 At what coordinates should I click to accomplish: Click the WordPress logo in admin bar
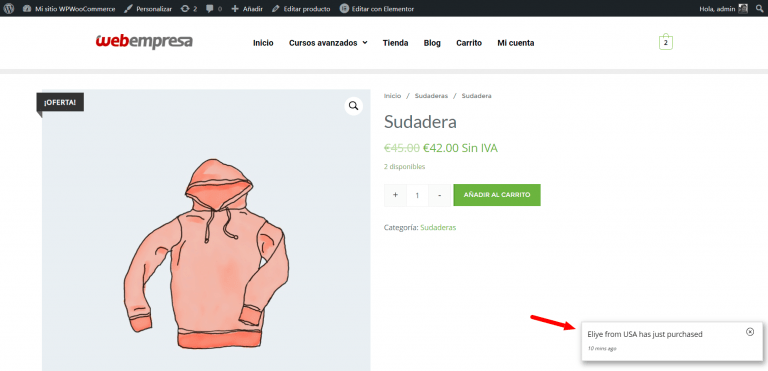(9, 8)
